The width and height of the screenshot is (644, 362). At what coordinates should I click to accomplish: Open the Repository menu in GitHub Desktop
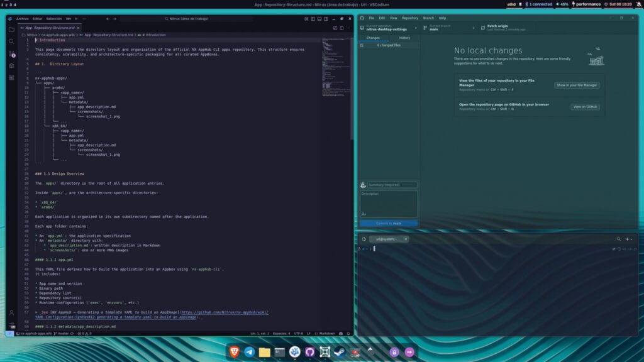(x=409, y=18)
